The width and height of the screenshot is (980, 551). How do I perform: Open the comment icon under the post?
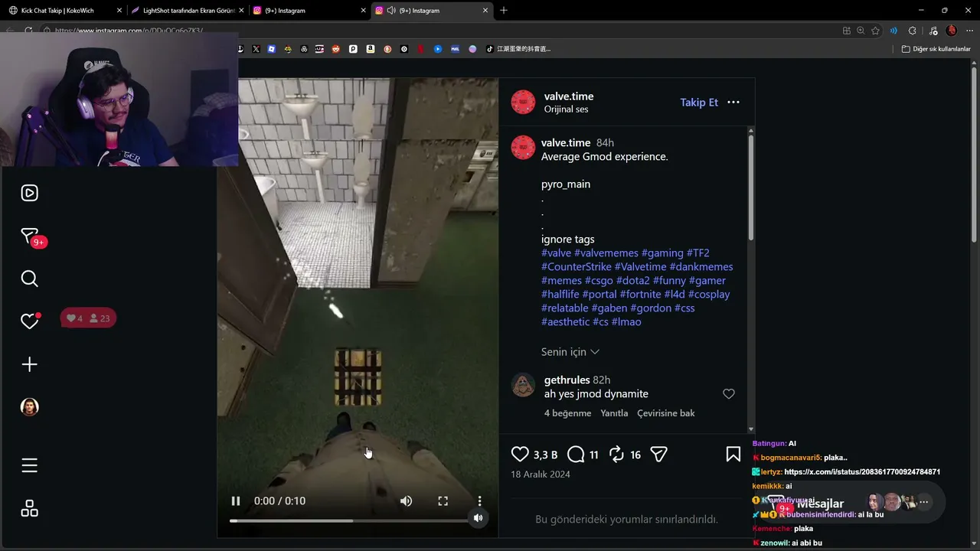coord(577,455)
